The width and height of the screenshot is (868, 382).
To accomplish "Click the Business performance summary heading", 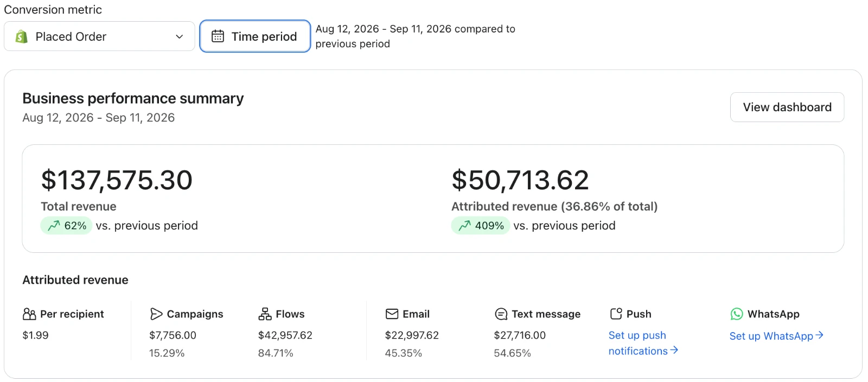I will 133,98.
